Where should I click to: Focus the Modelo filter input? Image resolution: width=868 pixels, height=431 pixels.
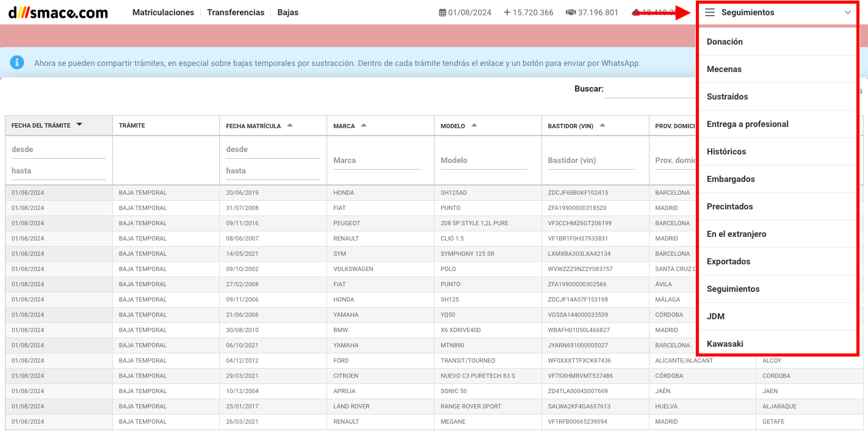coord(484,161)
